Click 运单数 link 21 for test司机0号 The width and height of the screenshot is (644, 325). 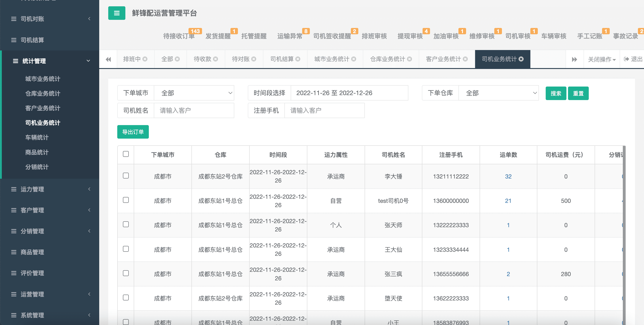point(508,201)
